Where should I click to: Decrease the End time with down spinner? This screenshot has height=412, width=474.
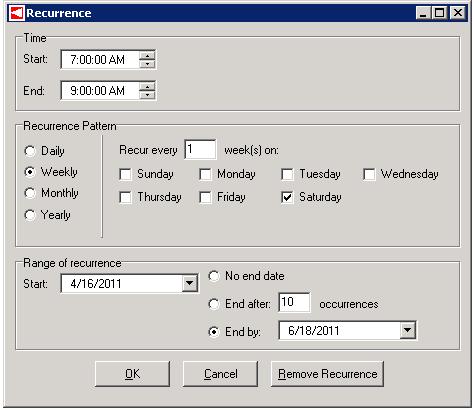147,95
